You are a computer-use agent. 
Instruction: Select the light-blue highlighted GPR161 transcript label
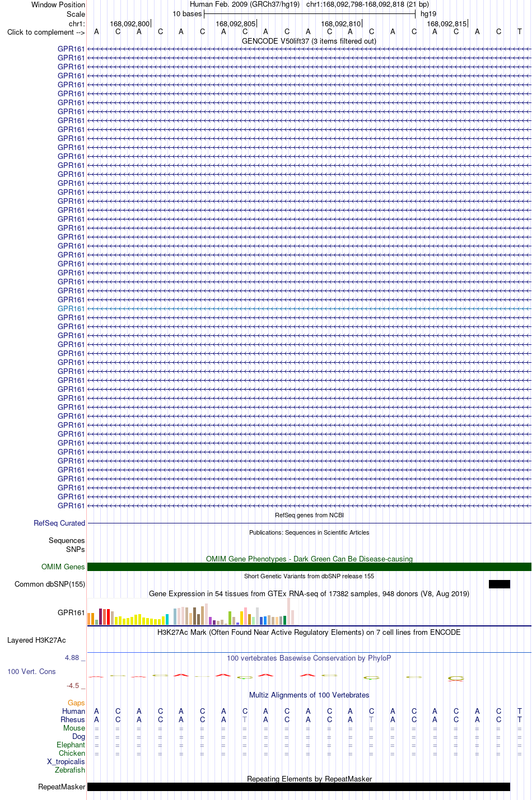(x=71, y=308)
